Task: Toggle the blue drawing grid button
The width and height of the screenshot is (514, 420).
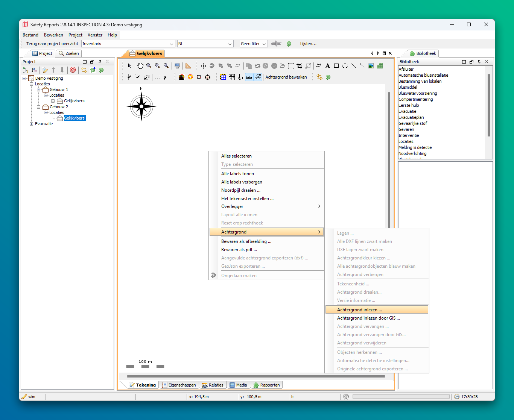Action: coord(223,77)
